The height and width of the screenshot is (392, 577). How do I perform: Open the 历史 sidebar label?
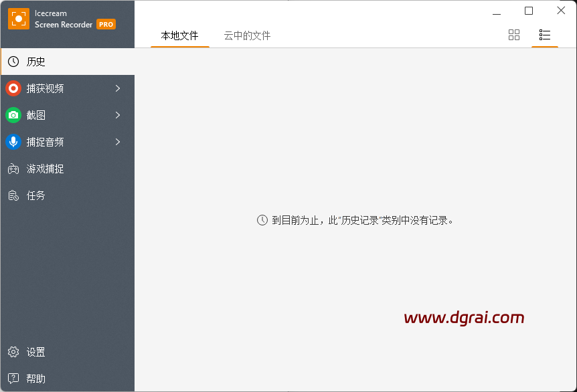[x=35, y=62]
